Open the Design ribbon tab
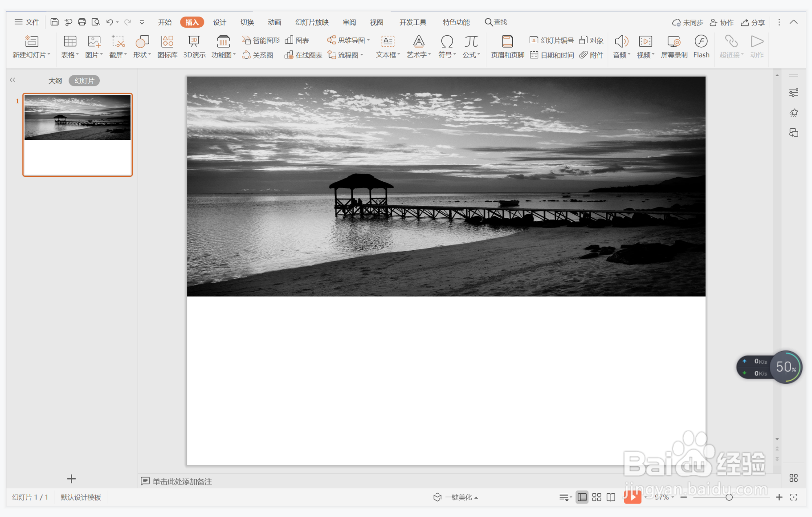The width and height of the screenshot is (812, 517). 219,22
